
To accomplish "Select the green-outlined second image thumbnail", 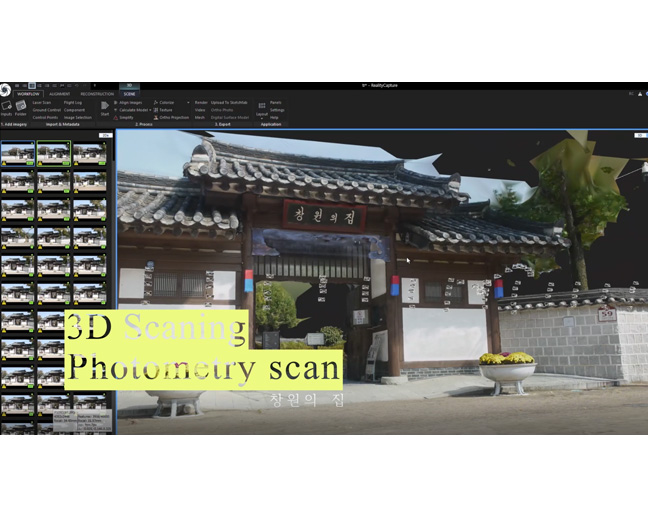I will pos(54,153).
